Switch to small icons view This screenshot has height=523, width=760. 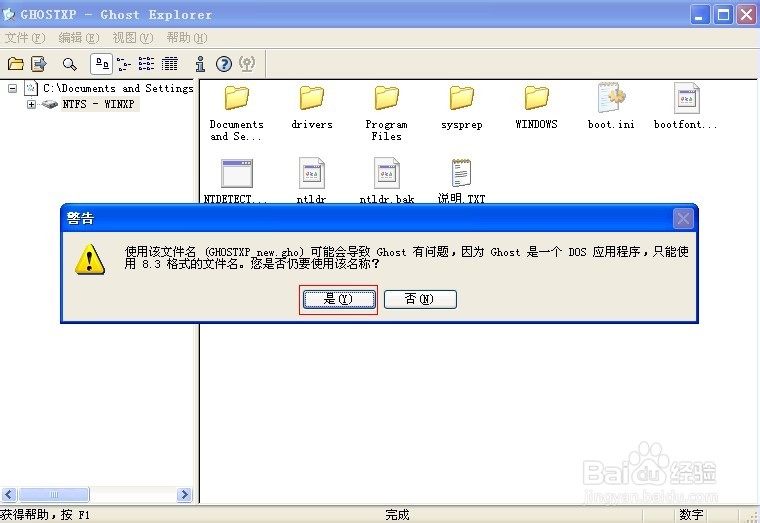tap(124, 63)
